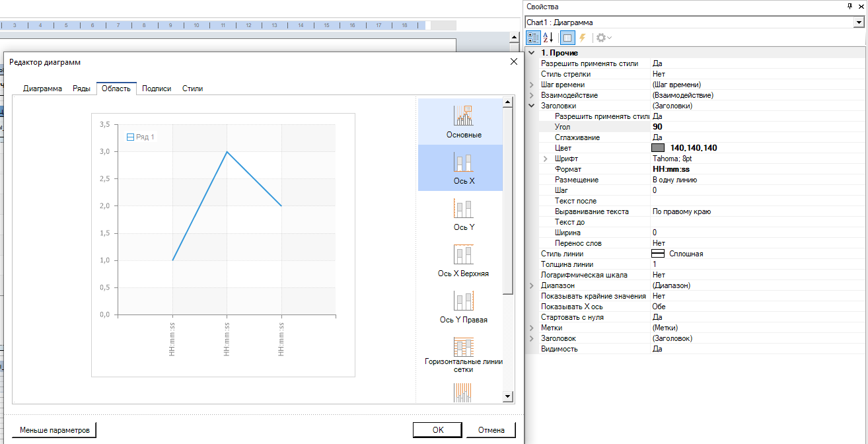
Task: Edit the Текст до value field
Action: point(758,222)
